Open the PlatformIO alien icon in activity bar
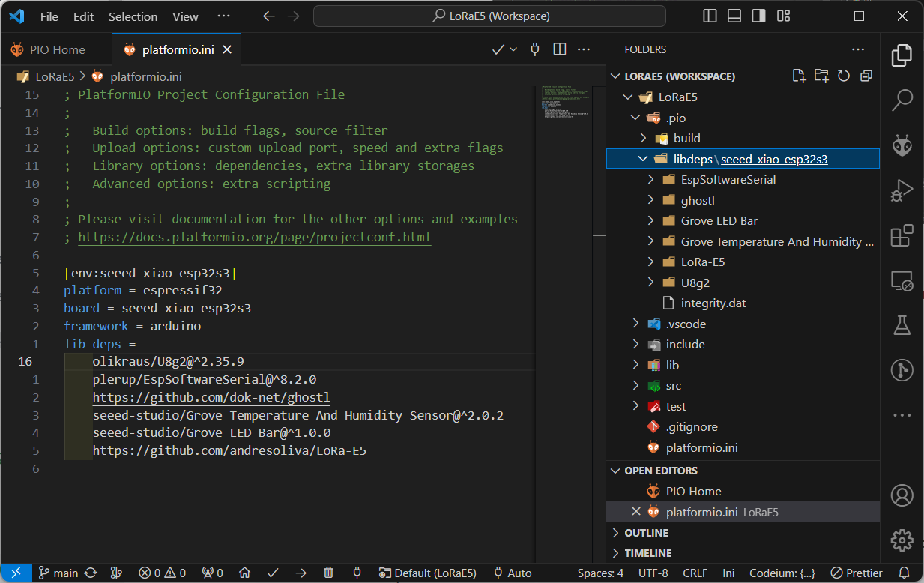 (x=902, y=145)
